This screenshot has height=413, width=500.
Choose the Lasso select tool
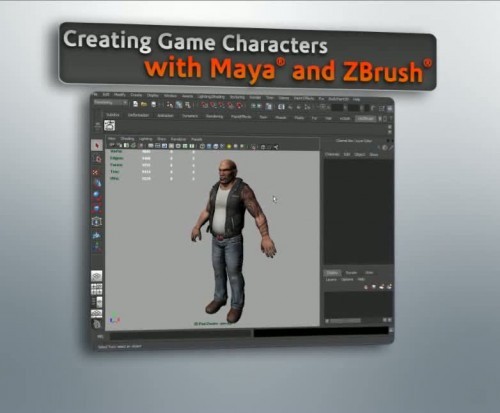point(98,159)
